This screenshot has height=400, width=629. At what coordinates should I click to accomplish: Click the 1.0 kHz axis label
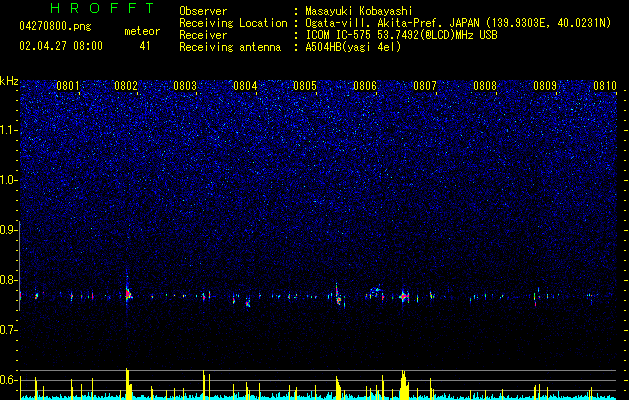(8, 180)
